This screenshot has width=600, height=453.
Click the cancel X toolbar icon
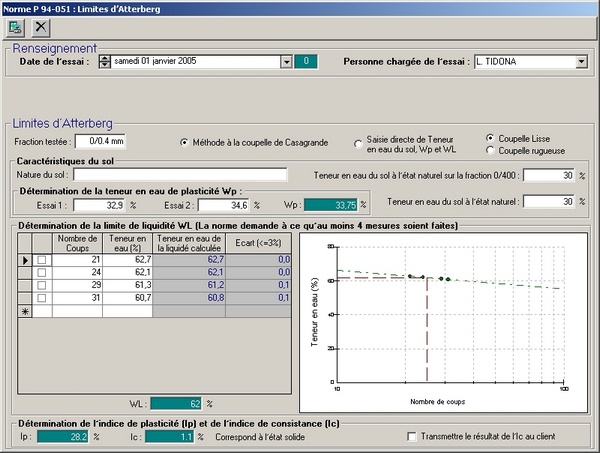point(41,27)
